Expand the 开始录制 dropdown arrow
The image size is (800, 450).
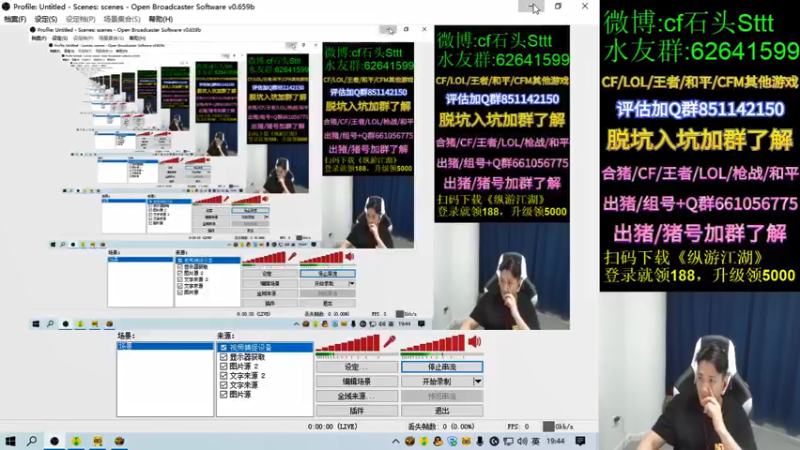[478, 381]
